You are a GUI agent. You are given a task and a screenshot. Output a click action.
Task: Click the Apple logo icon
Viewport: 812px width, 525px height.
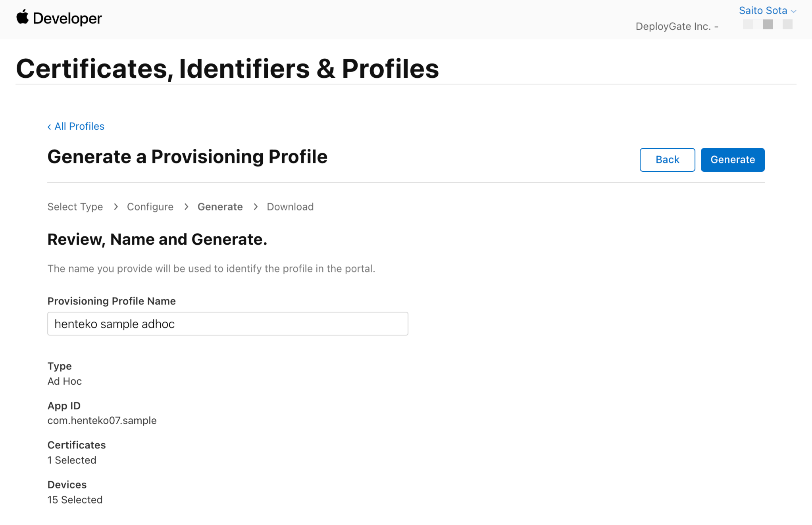[x=23, y=17]
